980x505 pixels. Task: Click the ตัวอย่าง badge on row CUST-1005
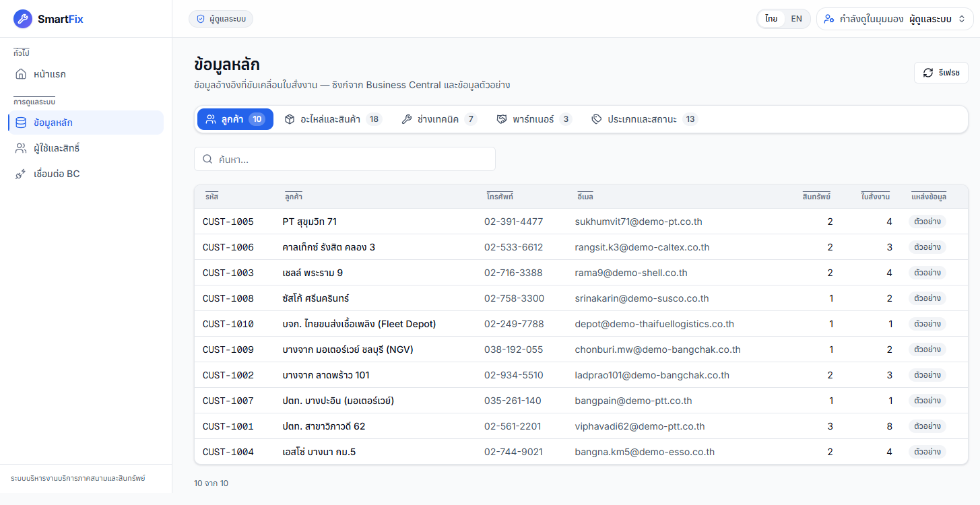[927, 222]
